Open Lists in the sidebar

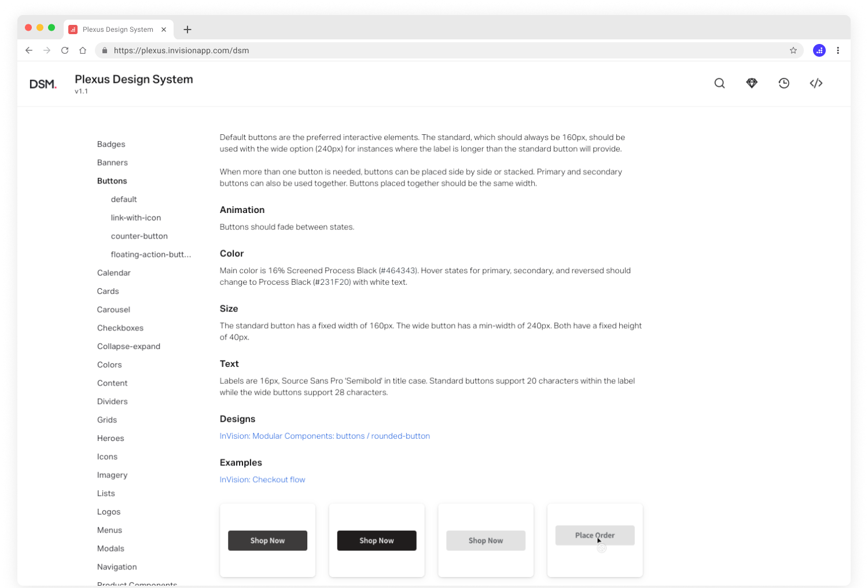point(106,494)
